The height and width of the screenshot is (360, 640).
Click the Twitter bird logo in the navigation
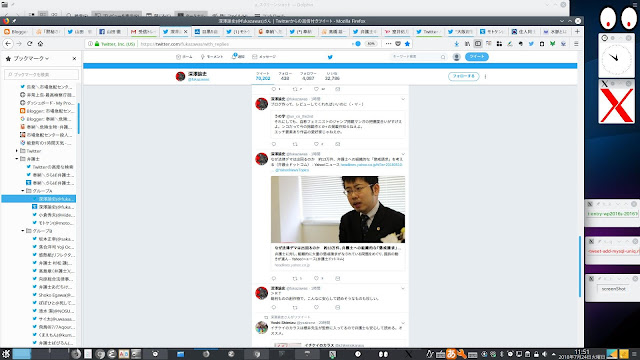pyautogui.click(x=330, y=57)
